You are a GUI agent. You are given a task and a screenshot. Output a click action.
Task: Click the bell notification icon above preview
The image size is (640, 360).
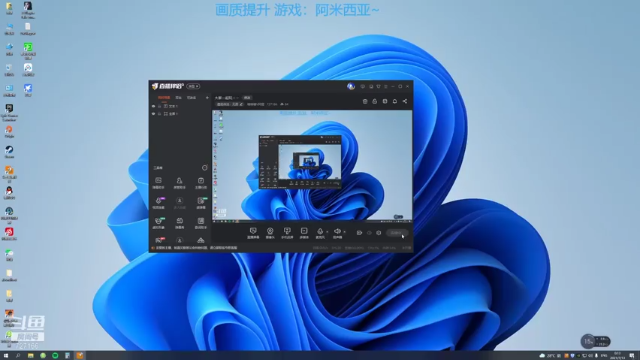395,101
